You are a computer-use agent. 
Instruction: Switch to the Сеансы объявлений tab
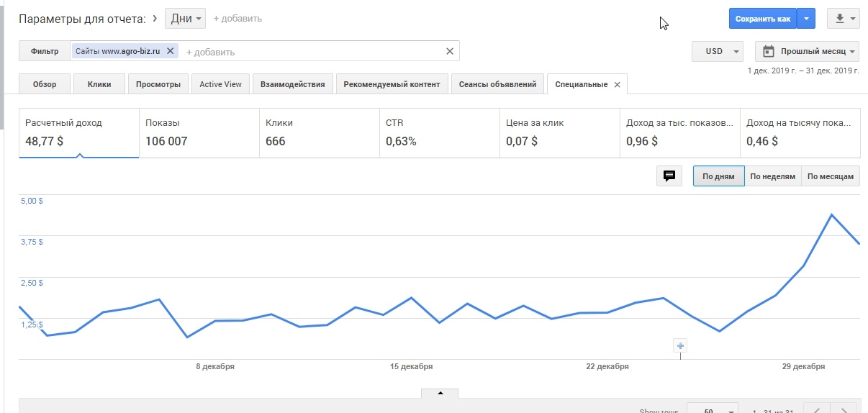pyautogui.click(x=497, y=84)
